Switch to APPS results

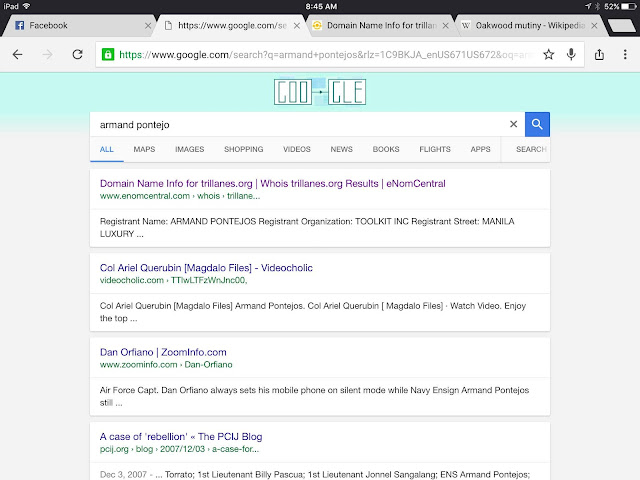pos(480,149)
